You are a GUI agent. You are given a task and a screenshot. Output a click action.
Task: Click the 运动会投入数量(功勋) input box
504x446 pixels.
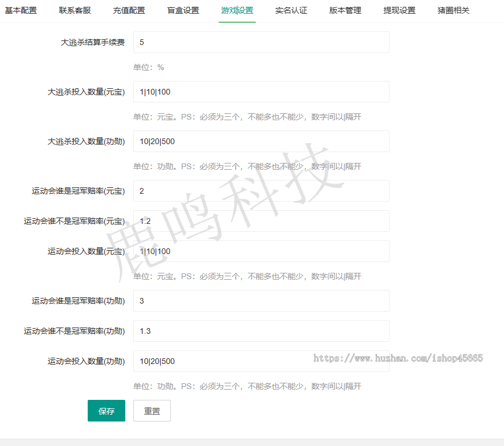261,361
